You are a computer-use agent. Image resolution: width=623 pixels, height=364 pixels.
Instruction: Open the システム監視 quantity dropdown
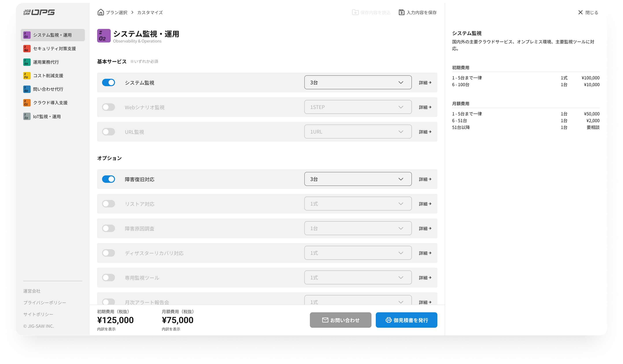(x=358, y=83)
